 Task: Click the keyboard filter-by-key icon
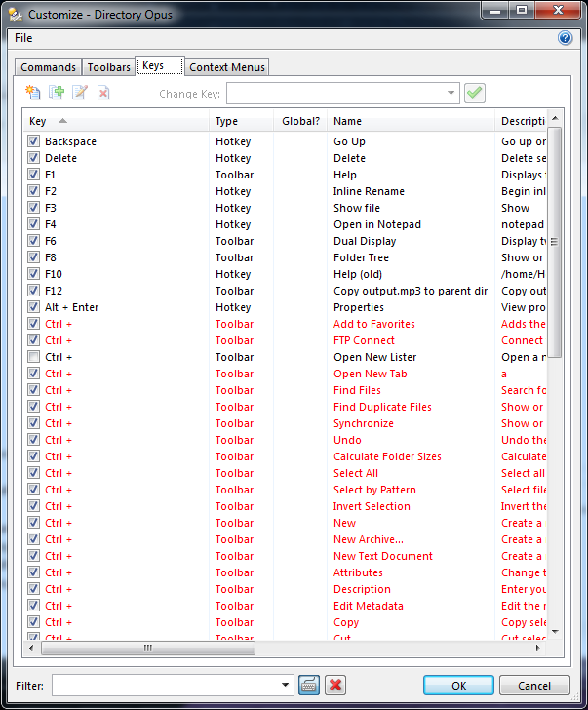point(309,685)
